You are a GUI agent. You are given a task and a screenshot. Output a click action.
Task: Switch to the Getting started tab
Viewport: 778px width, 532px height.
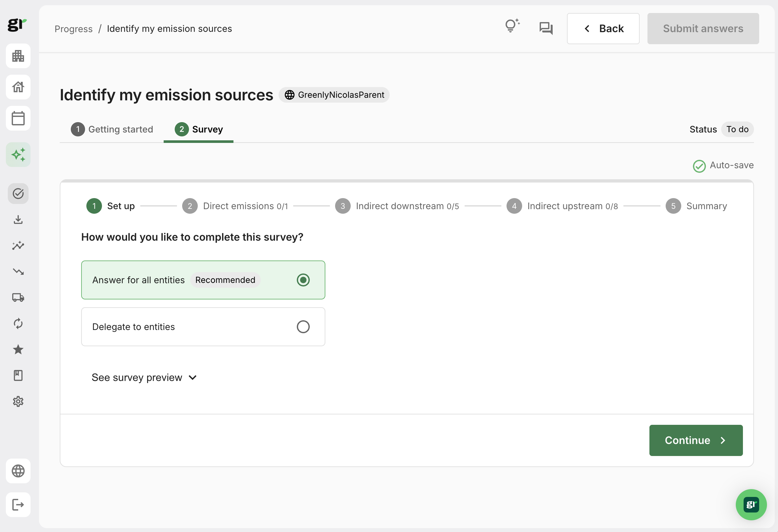(112, 129)
